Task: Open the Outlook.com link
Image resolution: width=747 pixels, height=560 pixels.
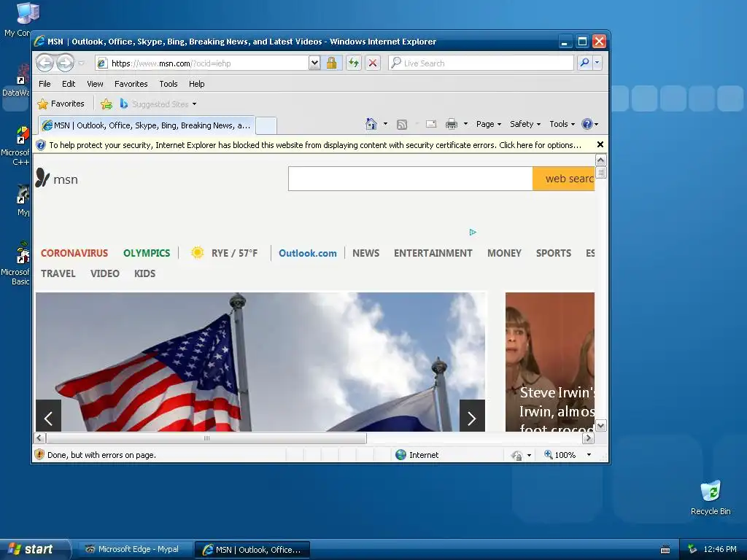Action: click(x=308, y=253)
